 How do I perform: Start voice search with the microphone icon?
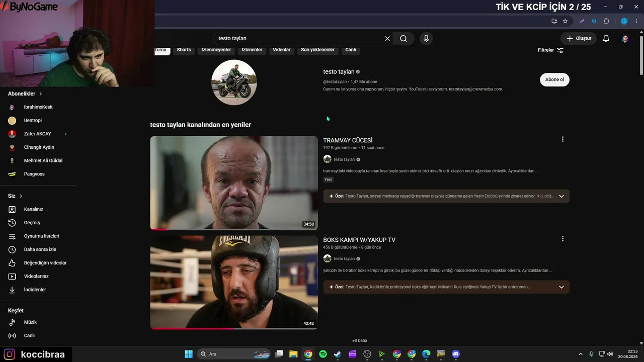click(426, 38)
